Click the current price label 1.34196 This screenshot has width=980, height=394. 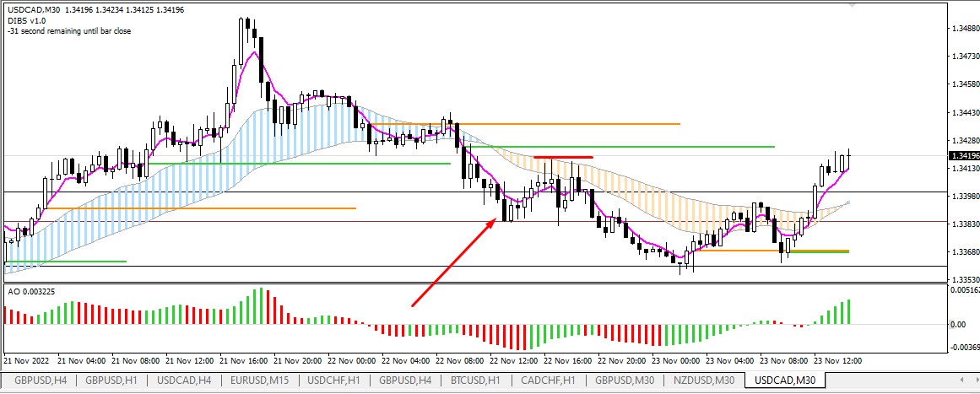[x=961, y=156]
